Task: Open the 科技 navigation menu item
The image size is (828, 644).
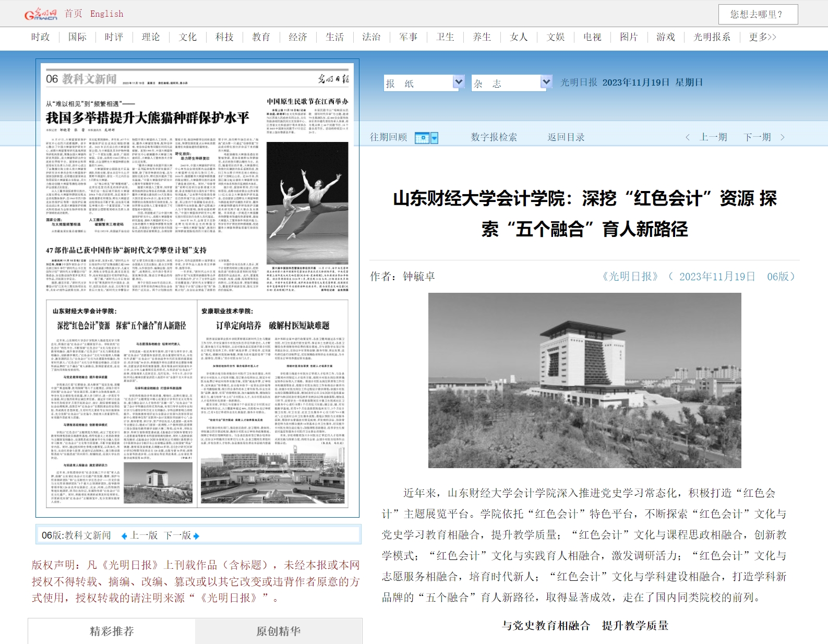Action: [x=224, y=37]
